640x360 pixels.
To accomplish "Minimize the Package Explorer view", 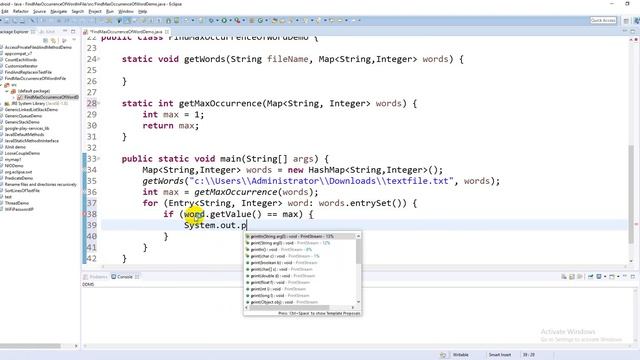I will click(x=65, y=31).
